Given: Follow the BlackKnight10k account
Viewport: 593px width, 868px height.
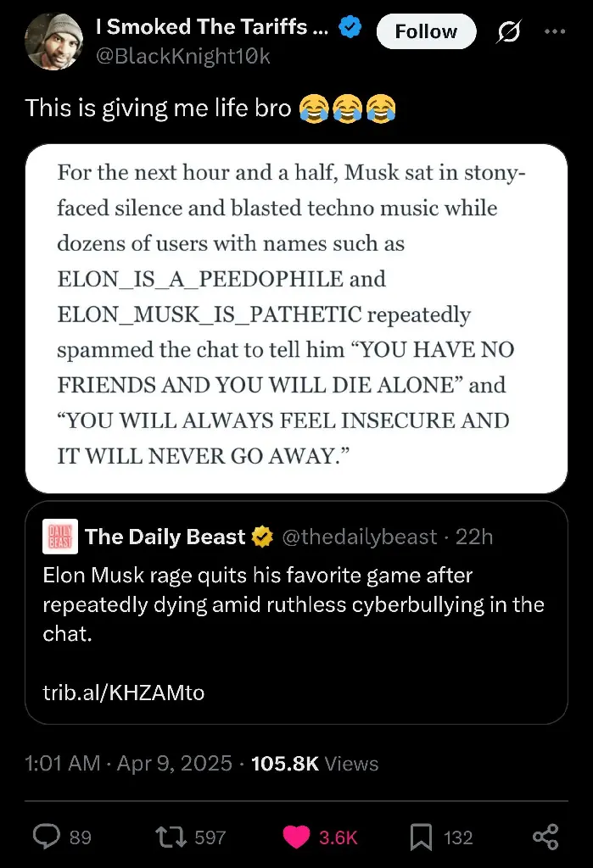Looking at the screenshot, I should pyautogui.click(x=426, y=31).
